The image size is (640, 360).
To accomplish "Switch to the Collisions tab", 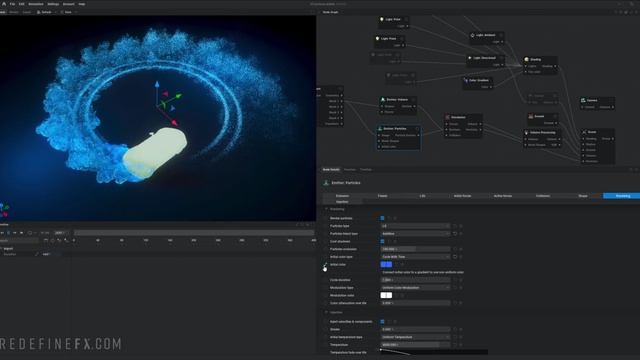I will (542, 196).
